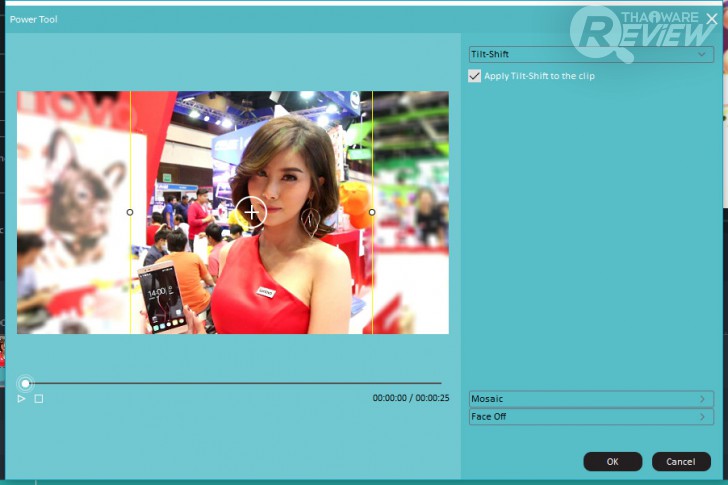Expand the Mosaic section
The height and width of the screenshot is (485, 728).
pos(591,399)
